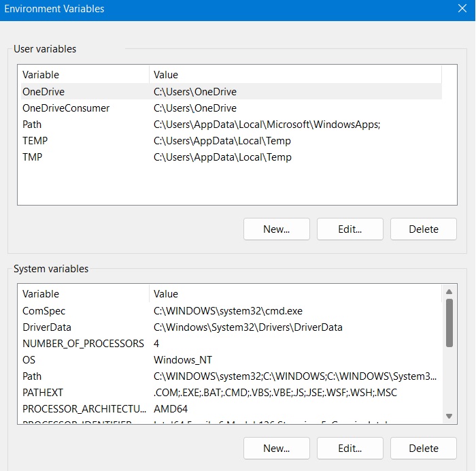The height and width of the screenshot is (471, 476).
Task: Click Variable column header in System variables
Action: point(85,294)
